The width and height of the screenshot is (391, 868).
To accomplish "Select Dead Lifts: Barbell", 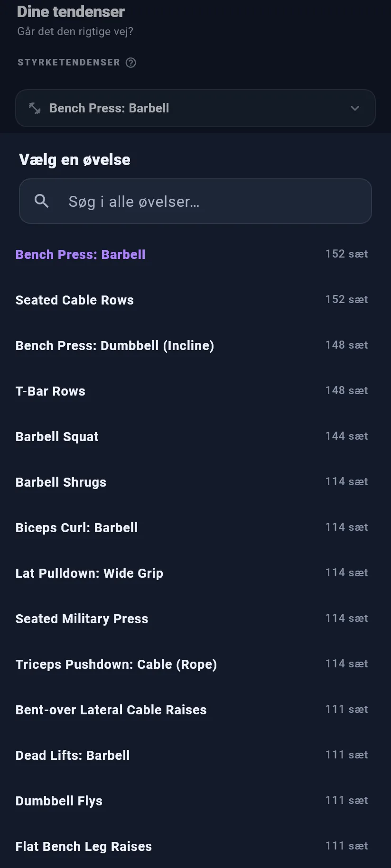I will point(195,755).
